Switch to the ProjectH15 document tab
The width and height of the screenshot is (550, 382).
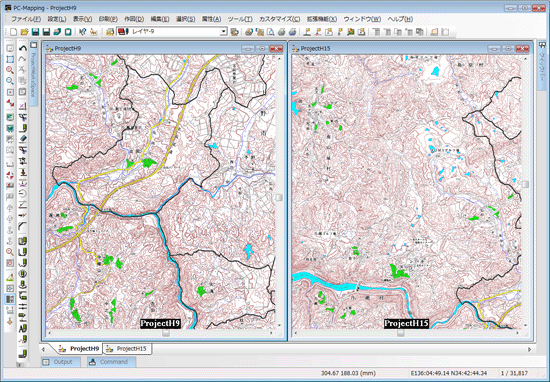128,349
